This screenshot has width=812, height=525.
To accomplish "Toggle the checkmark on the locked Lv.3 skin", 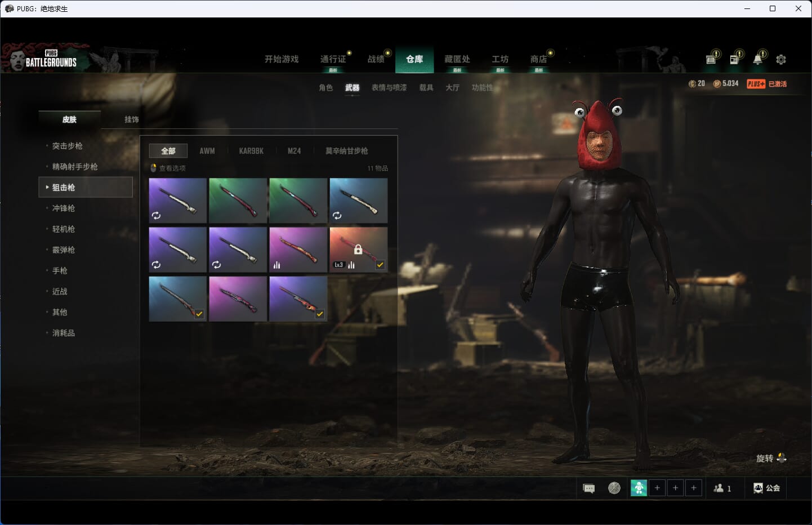I will point(380,265).
